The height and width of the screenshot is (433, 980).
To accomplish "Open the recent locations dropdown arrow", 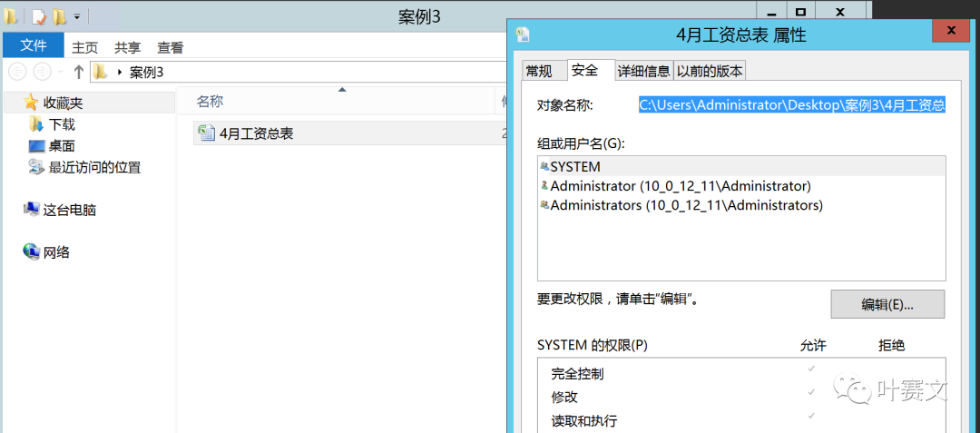I will click(61, 73).
